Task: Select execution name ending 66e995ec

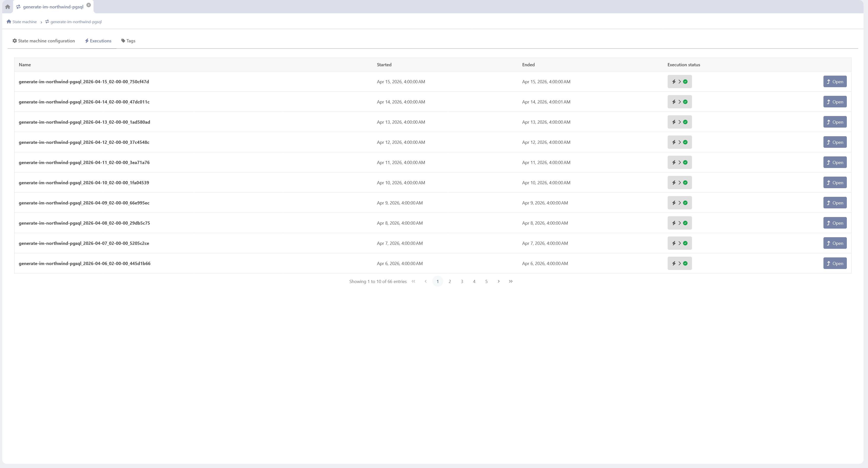Action: coord(84,203)
